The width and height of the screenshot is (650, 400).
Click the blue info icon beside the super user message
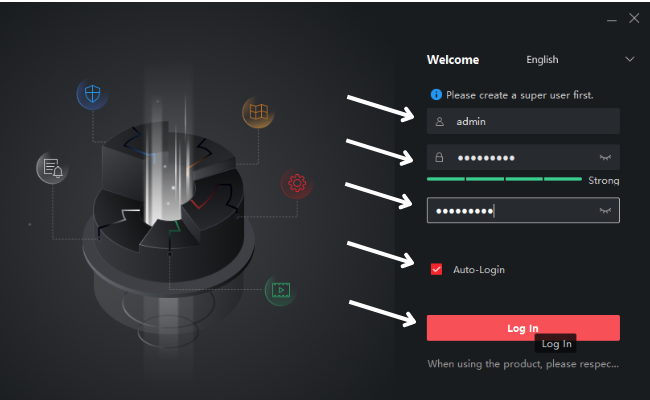click(x=436, y=95)
